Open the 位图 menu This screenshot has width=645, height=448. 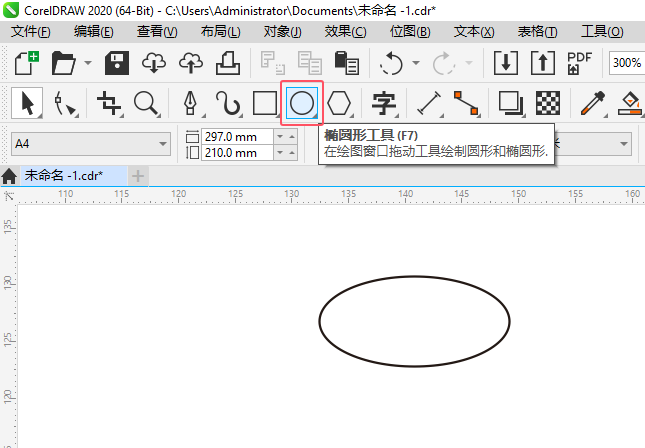coord(410,32)
